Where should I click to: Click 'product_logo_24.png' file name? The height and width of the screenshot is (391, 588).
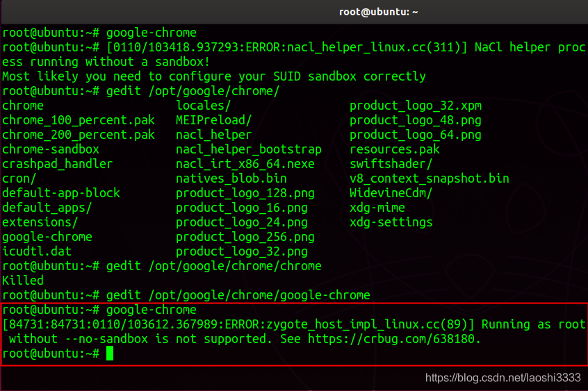pos(242,223)
